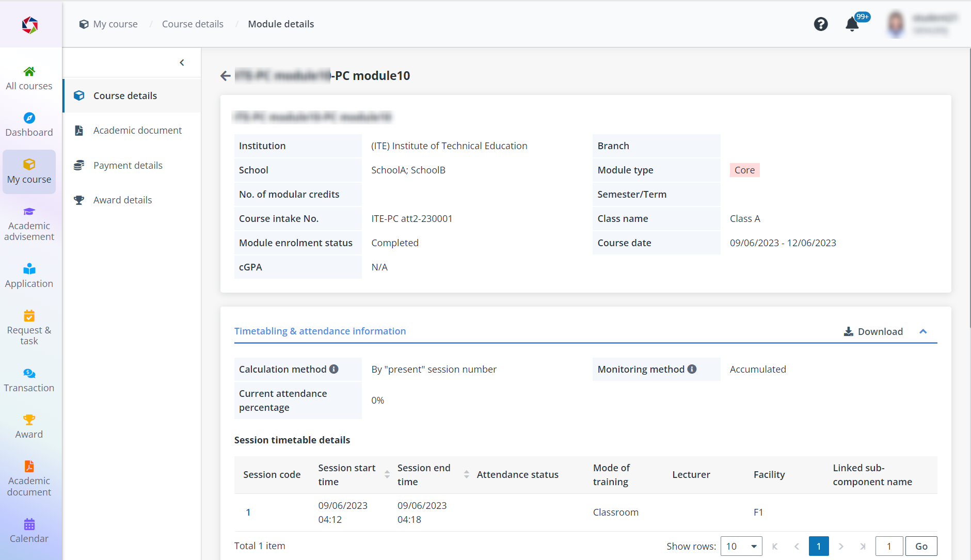The width and height of the screenshot is (971, 560).
Task: Open the Show rows dropdown
Action: 741,546
